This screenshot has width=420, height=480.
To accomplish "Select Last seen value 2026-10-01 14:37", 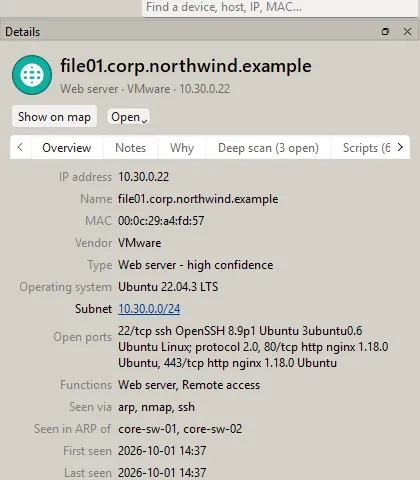I will (162, 473).
